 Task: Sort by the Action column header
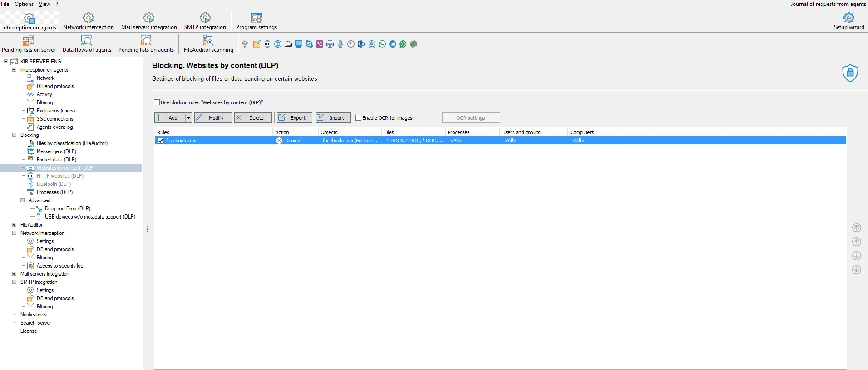(x=295, y=132)
